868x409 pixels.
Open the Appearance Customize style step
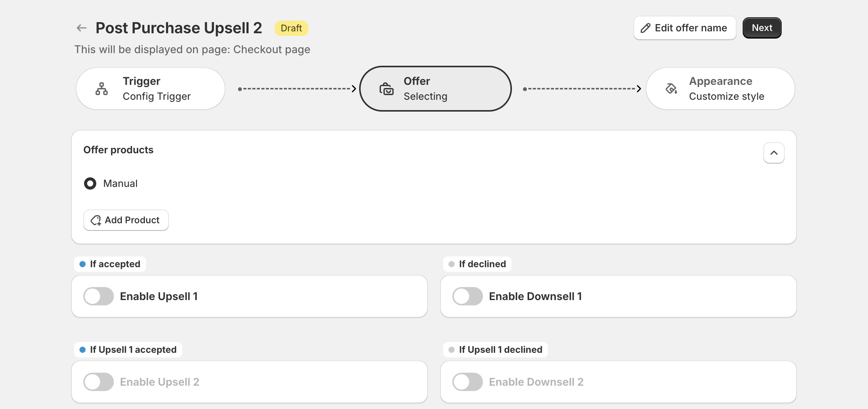pyautogui.click(x=720, y=89)
